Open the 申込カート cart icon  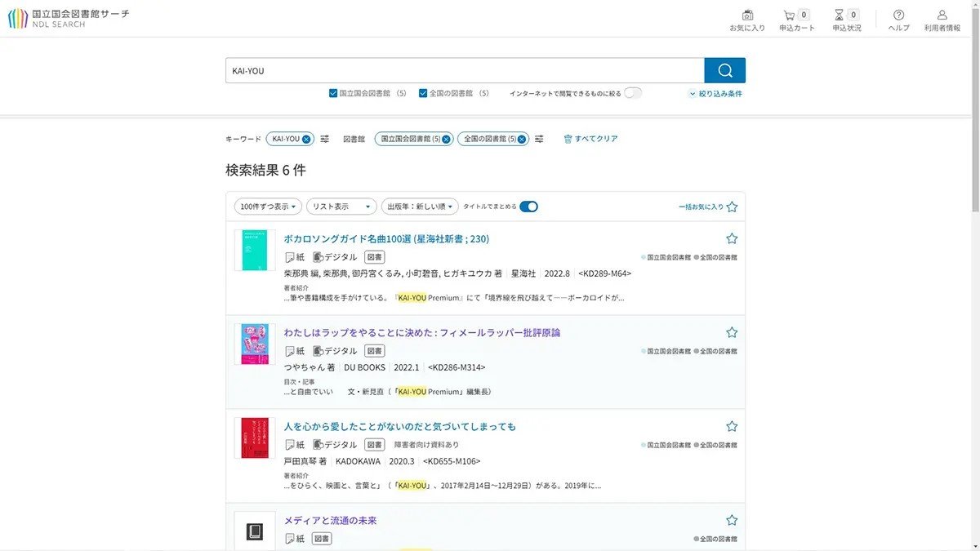click(790, 16)
